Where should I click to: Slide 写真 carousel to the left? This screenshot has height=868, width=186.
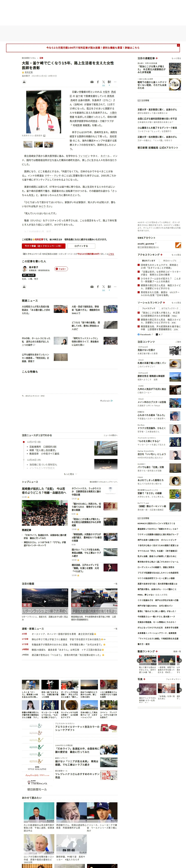pyautogui.click(x=139, y=690)
